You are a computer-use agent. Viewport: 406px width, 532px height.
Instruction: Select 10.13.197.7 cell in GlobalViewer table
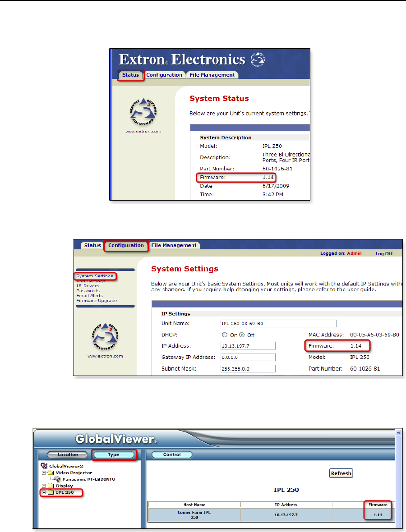pyautogui.click(x=286, y=515)
